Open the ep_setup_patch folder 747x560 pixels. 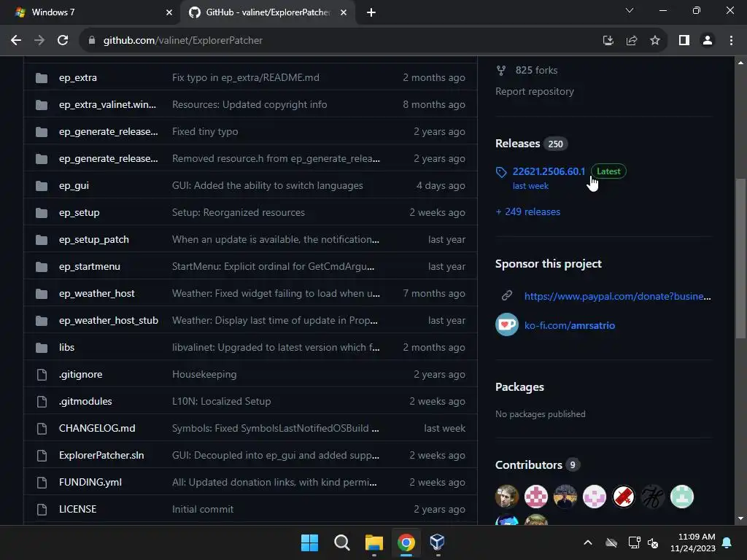(x=94, y=239)
